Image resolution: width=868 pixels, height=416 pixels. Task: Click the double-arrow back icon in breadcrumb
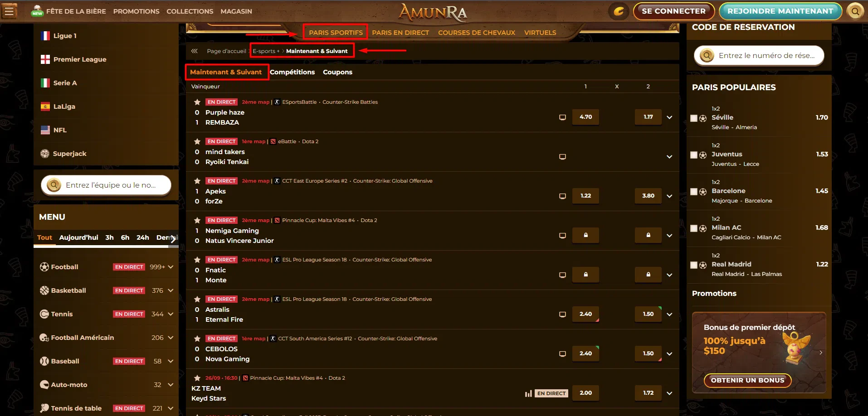click(x=195, y=51)
